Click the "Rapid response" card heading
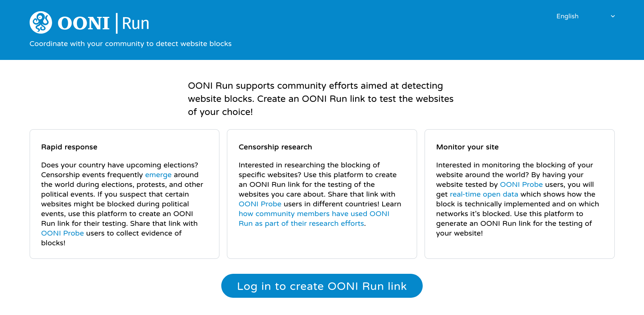644x315 pixels. [x=69, y=147]
